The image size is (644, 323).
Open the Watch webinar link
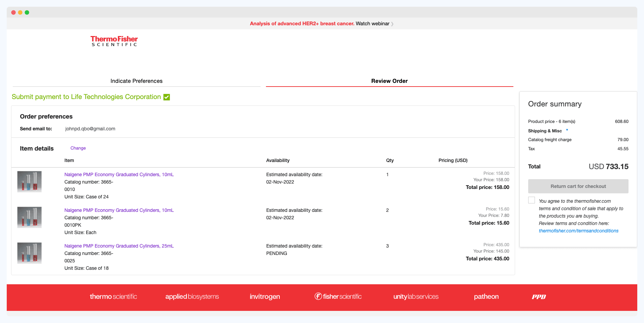[x=372, y=24]
